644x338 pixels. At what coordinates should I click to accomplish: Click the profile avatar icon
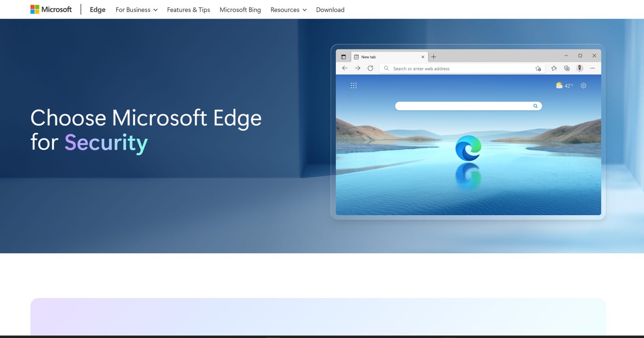(580, 68)
